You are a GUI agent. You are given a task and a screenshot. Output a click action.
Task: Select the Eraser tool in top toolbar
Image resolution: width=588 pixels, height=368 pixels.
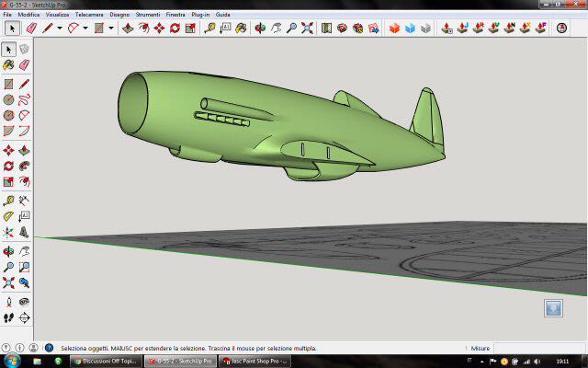[x=30, y=29]
